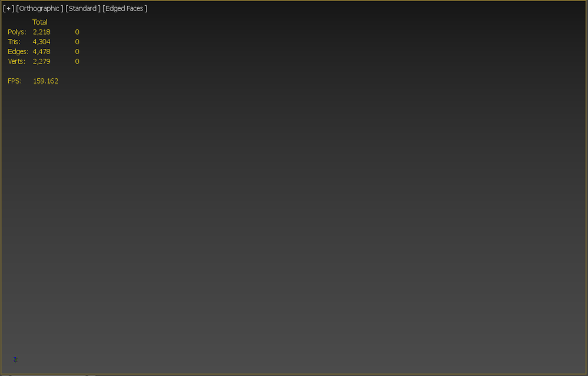Click the Z axis tripod indicator

coord(15,360)
